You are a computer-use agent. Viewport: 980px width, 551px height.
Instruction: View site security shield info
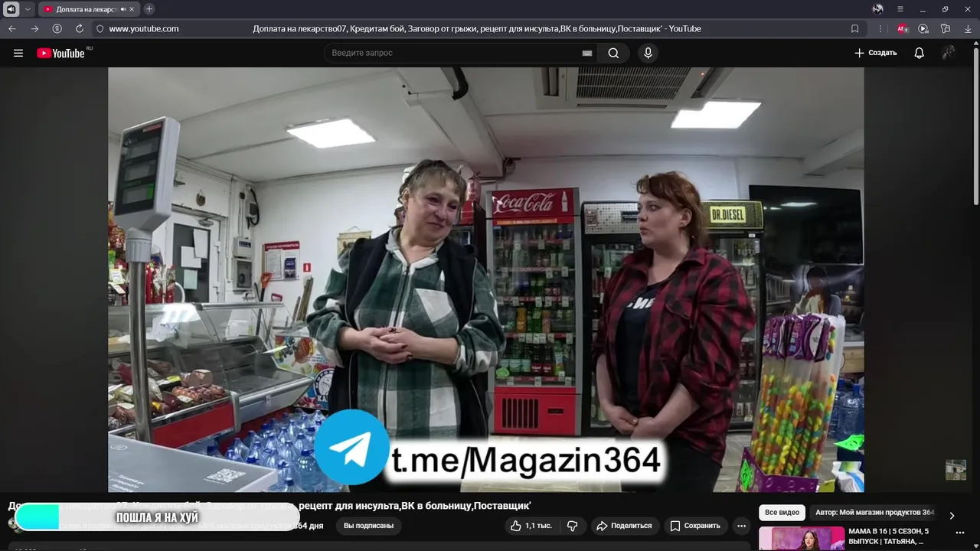click(100, 28)
